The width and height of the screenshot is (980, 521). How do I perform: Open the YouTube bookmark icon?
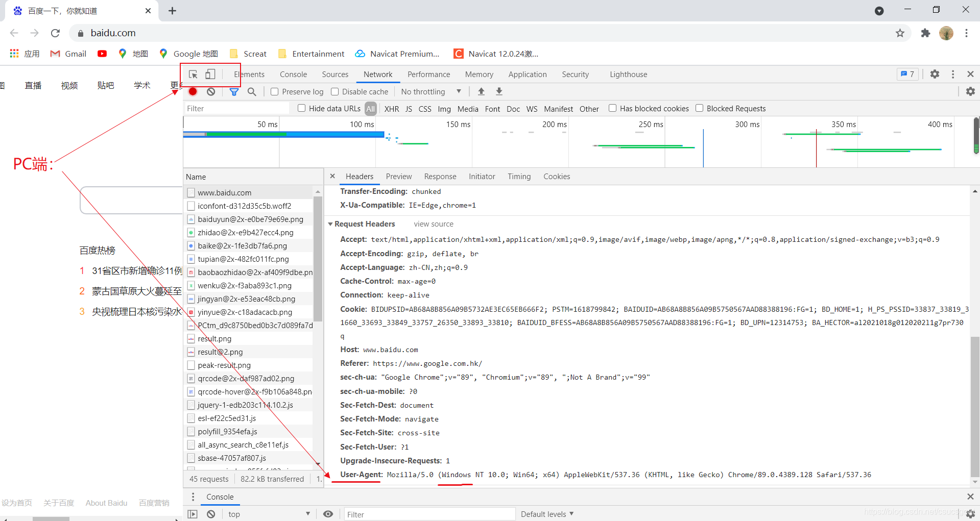click(x=102, y=54)
